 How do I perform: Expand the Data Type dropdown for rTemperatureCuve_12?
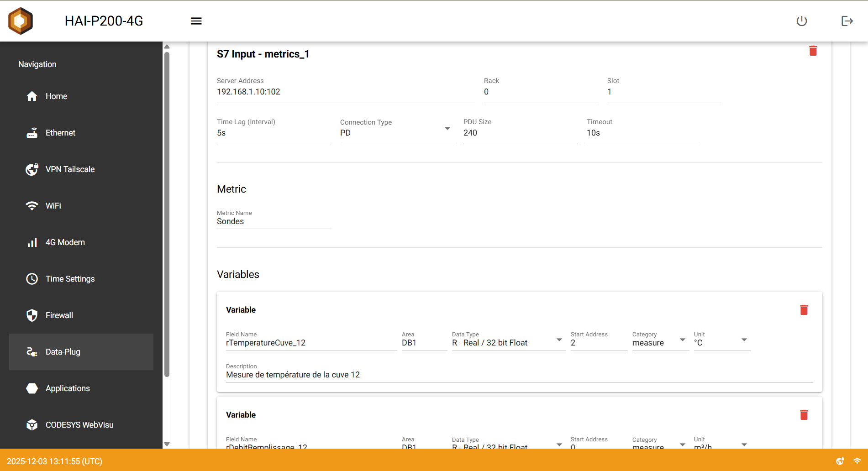[558, 340]
